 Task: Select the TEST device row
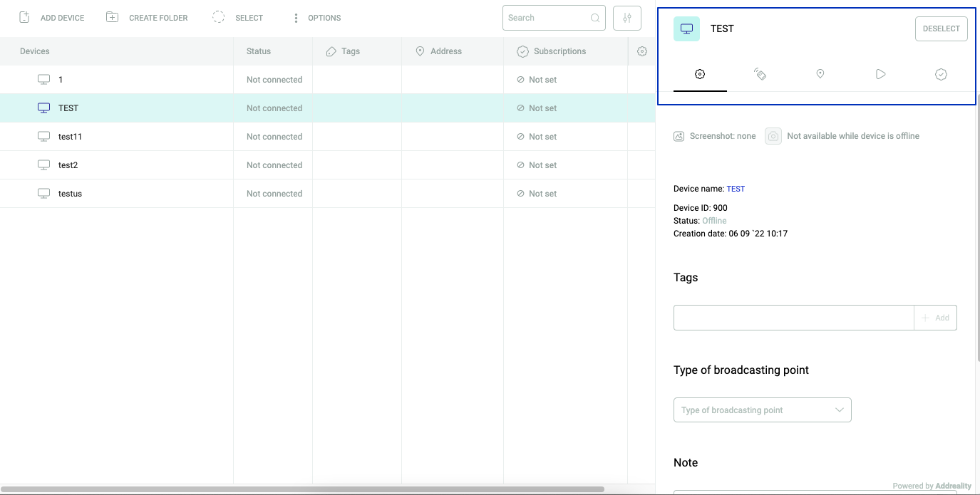tap(327, 108)
